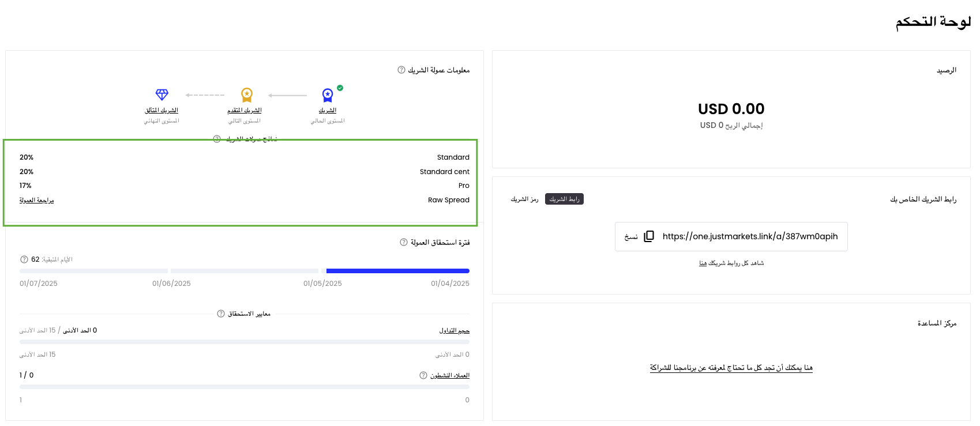The image size is (980, 426).
Task: Click the diamond Brilliant Partner icon
Action: 162,95
